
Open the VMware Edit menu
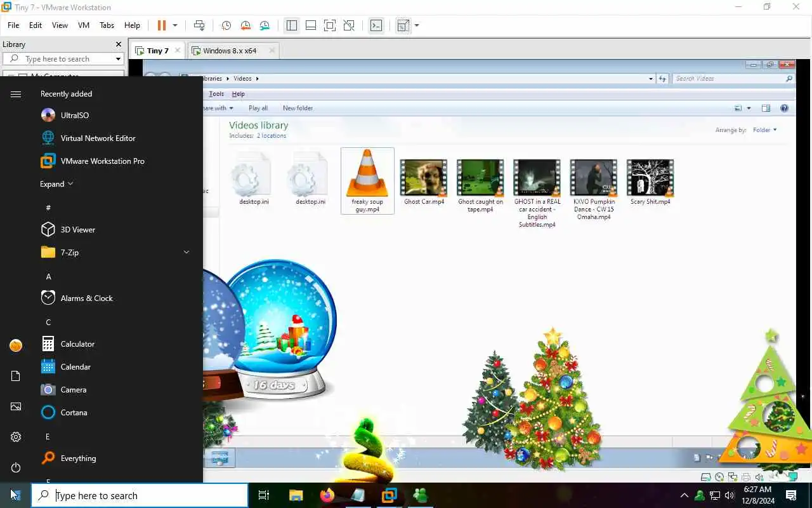36,25
